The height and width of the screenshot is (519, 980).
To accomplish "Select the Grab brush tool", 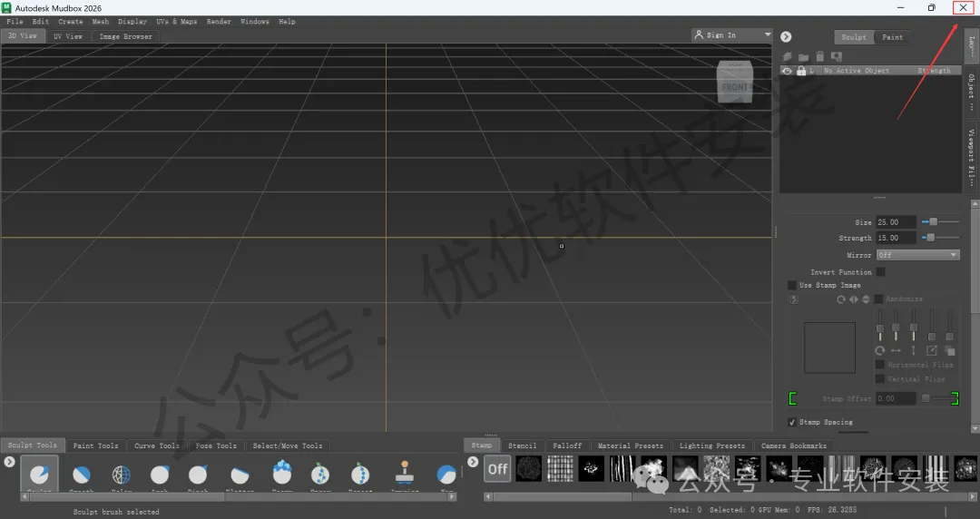I will click(x=160, y=475).
